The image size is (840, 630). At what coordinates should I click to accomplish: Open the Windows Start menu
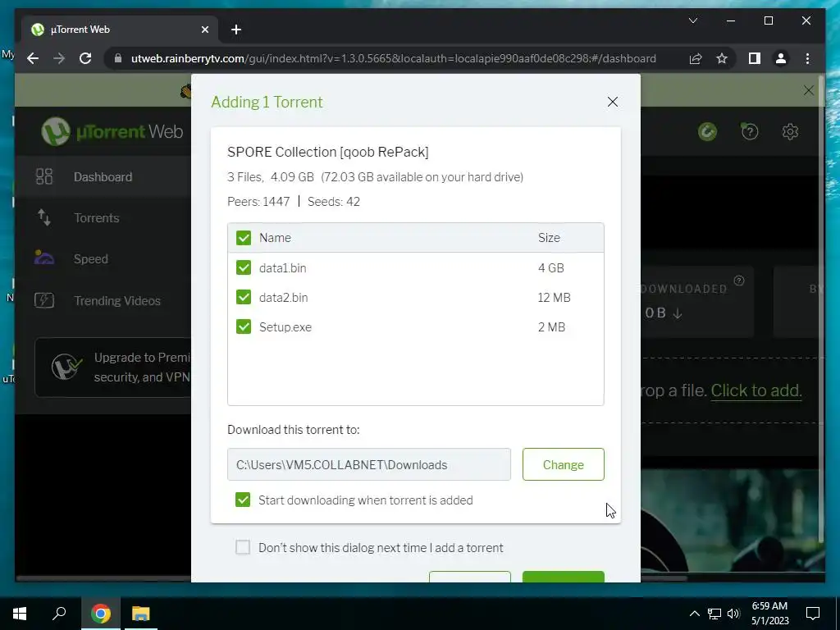coord(20,614)
